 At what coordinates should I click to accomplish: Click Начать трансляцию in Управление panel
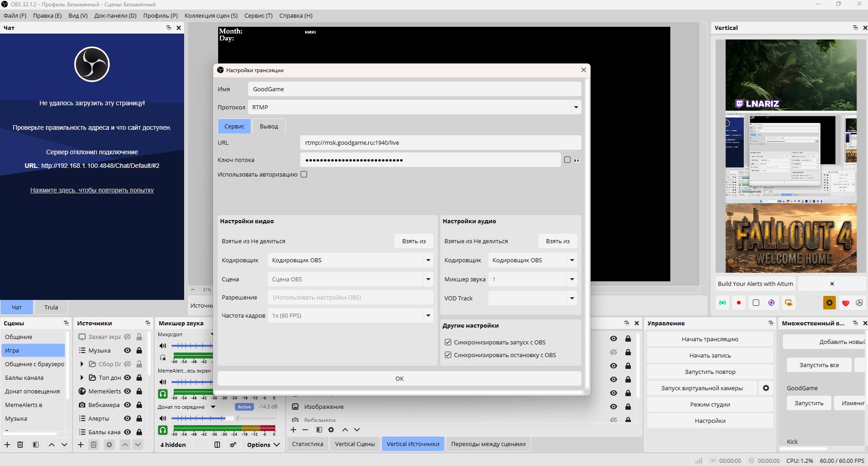[x=710, y=339]
